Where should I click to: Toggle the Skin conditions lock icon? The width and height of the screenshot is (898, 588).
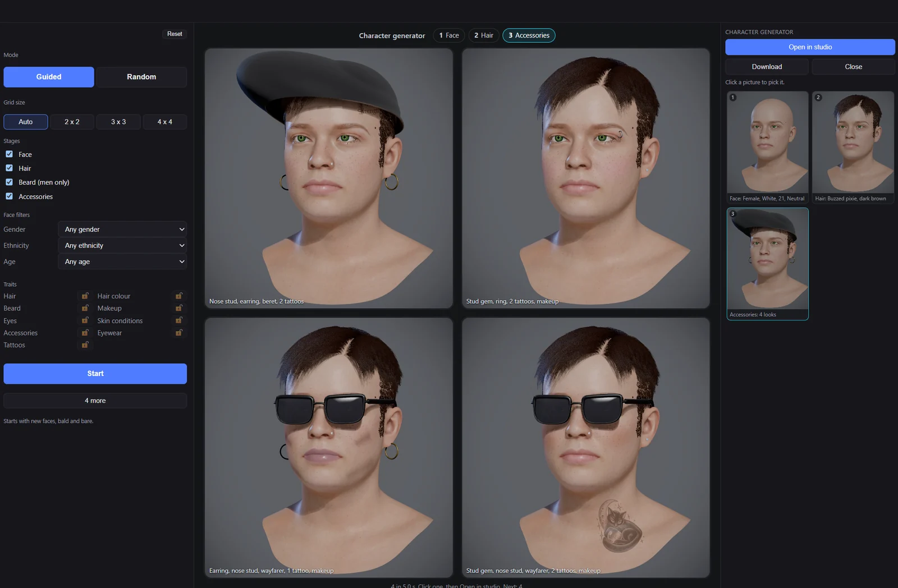click(179, 320)
